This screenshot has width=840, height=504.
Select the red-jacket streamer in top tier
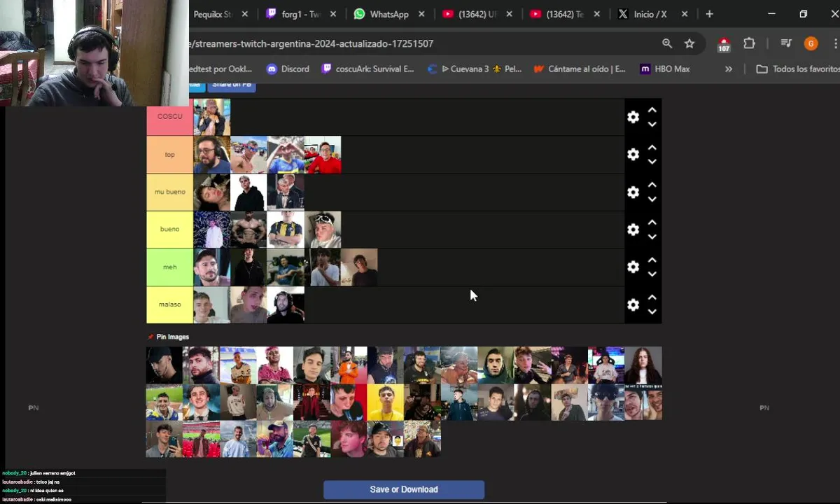323,155
